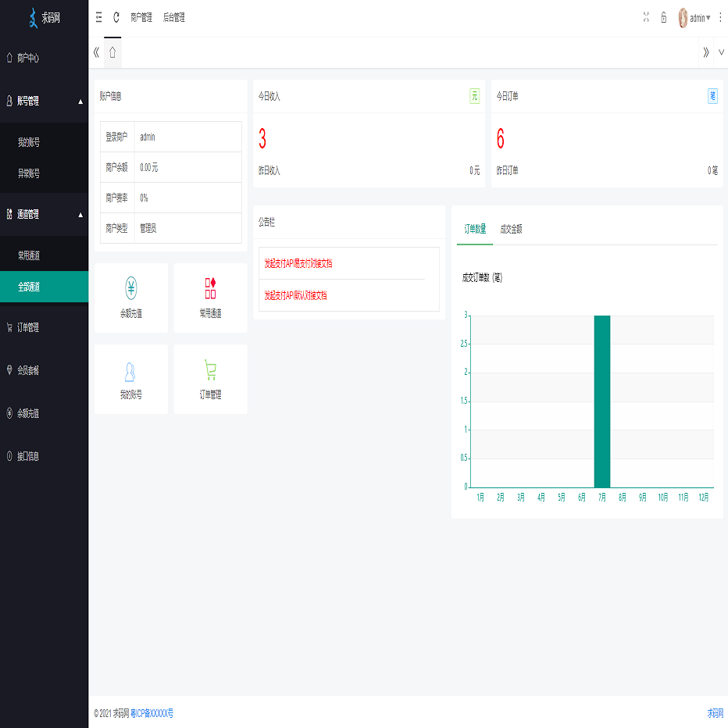Click the 粤ICP备XXXXX号 footer link
The height and width of the screenshot is (728, 728).
[152, 713]
